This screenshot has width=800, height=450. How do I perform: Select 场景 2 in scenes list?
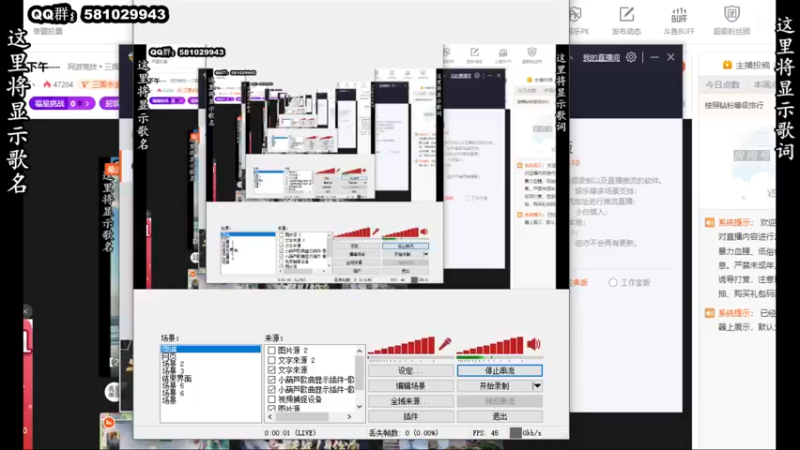[x=172, y=364]
